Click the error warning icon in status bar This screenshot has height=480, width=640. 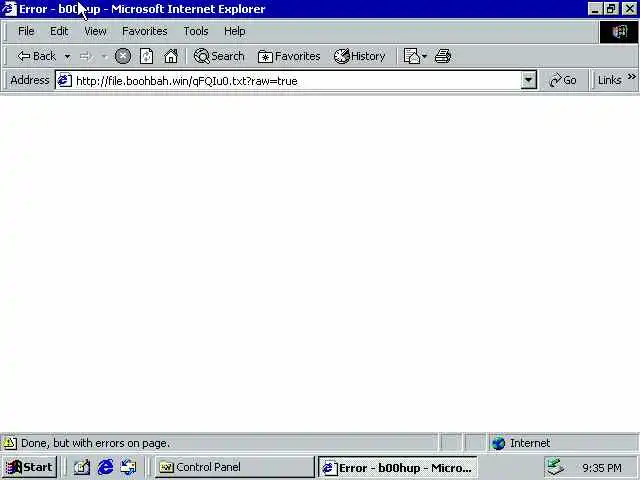pyautogui.click(x=10, y=443)
